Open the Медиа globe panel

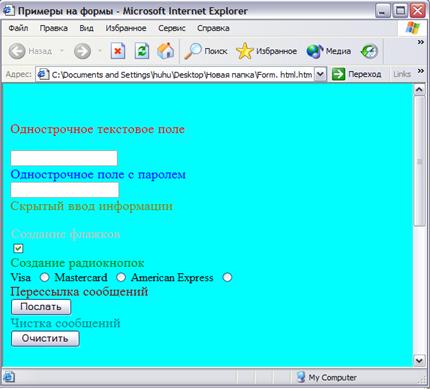(315, 51)
